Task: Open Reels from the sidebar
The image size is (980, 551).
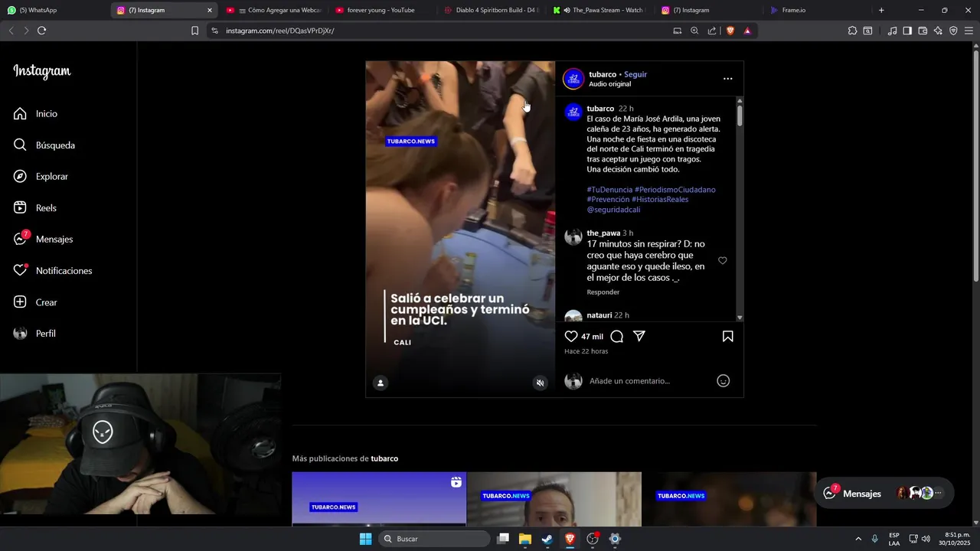Action: point(36,207)
